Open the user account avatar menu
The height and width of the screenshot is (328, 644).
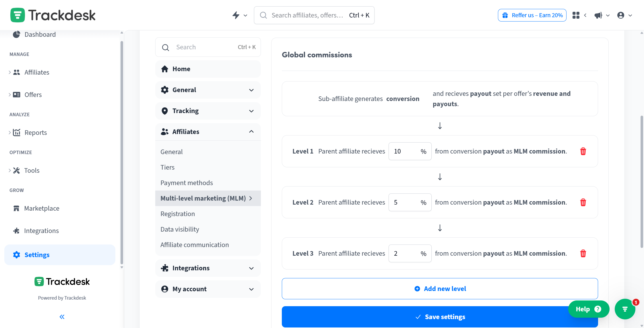621,15
